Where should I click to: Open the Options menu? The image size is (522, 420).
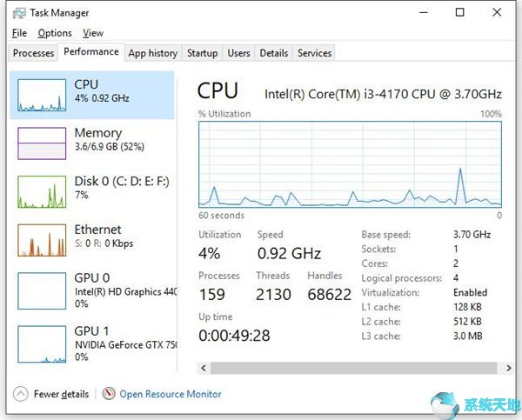click(55, 33)
